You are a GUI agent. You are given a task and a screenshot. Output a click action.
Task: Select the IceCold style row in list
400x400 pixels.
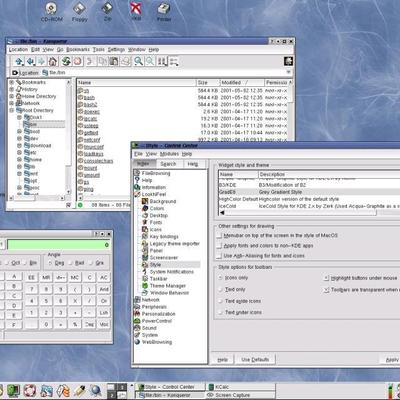tap(309, 206)
